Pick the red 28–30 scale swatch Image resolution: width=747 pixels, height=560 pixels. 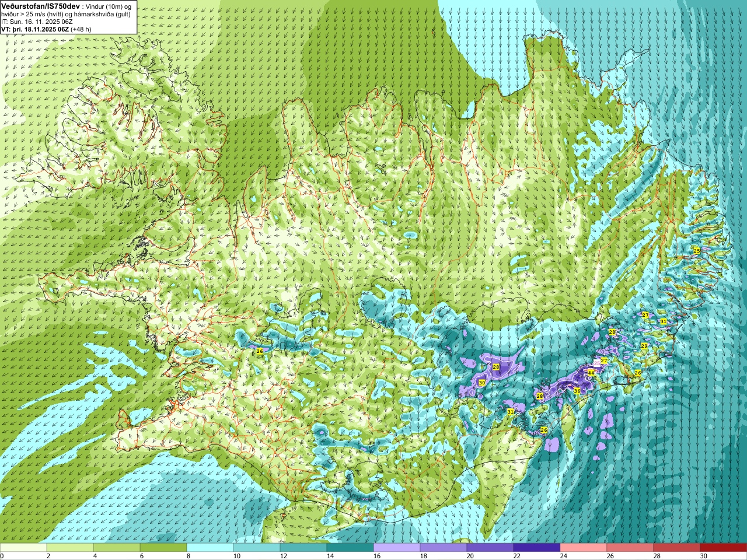click(x=677, y=548)
